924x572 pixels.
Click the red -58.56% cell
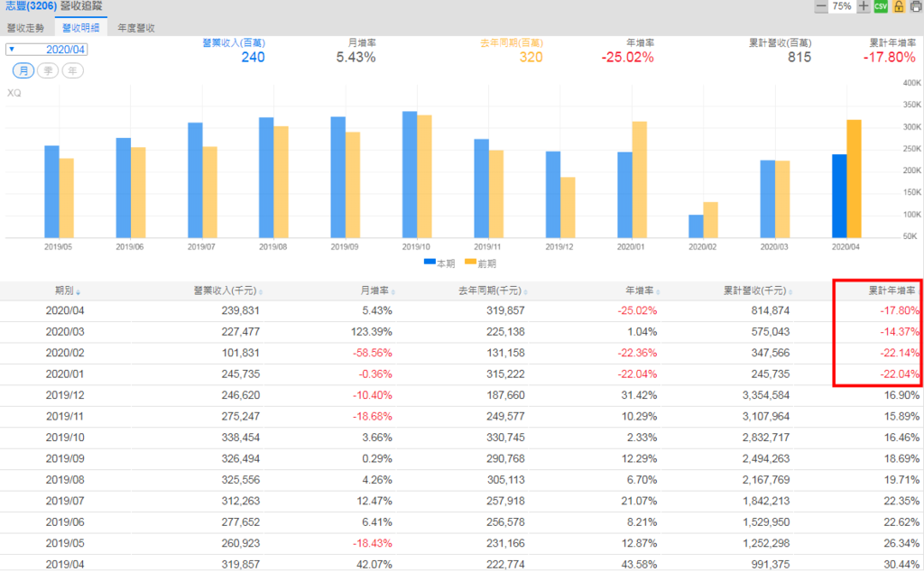[x=373, y=353]
